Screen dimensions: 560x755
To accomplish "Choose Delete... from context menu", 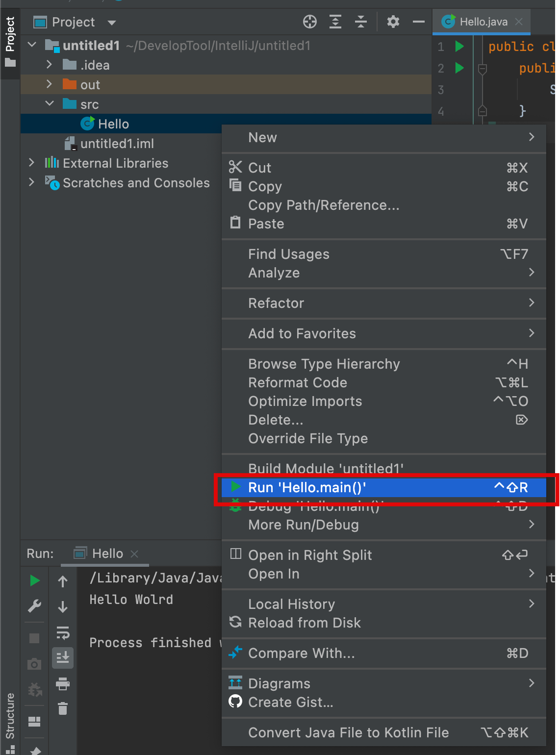I will (384, 420).
